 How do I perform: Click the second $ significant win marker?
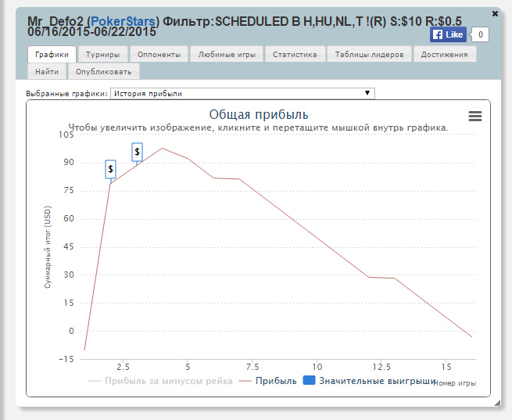[x=137, y=152]
